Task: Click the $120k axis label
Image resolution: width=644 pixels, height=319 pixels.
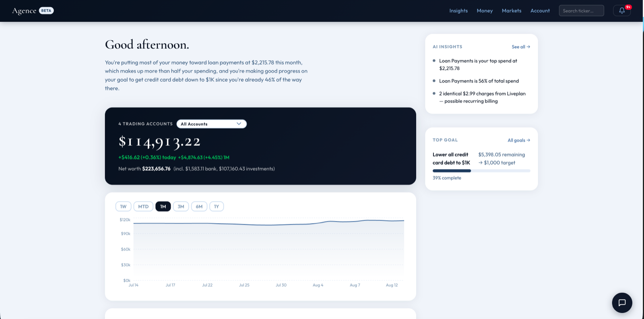Action: (x=125, y=220)
